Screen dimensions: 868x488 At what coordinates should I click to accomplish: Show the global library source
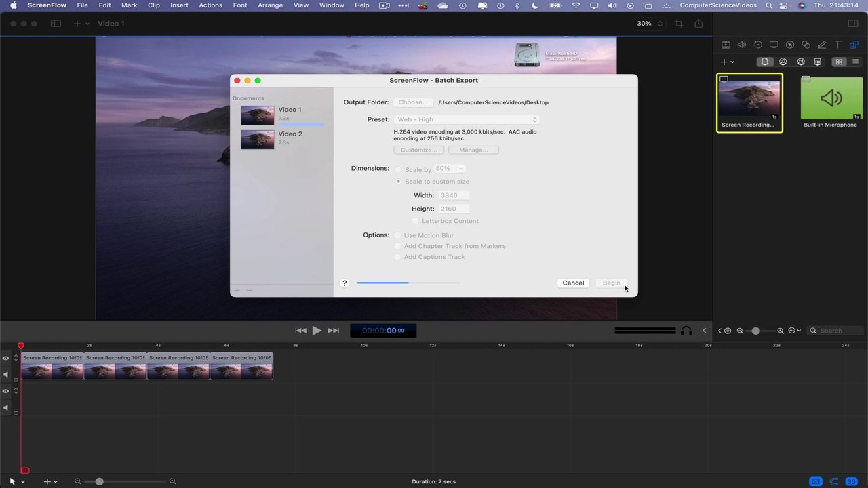[801, 62]
